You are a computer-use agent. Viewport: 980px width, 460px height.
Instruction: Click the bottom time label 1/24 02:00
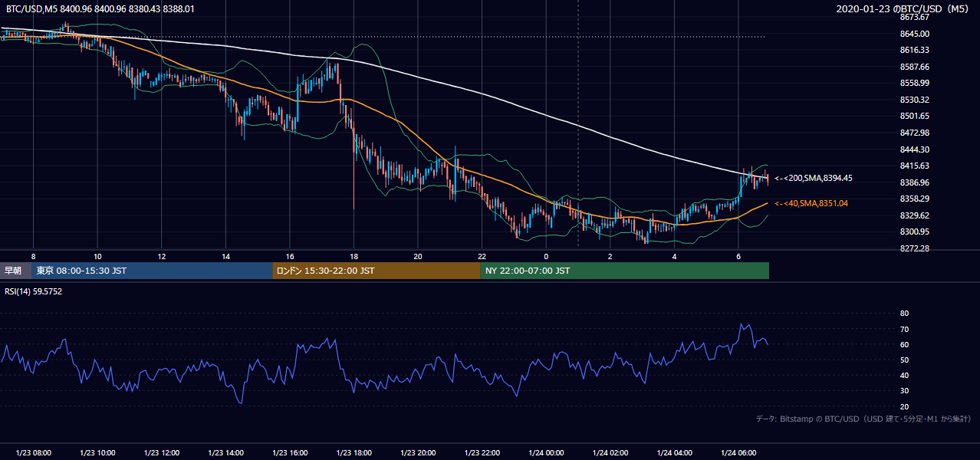(610, 453)
